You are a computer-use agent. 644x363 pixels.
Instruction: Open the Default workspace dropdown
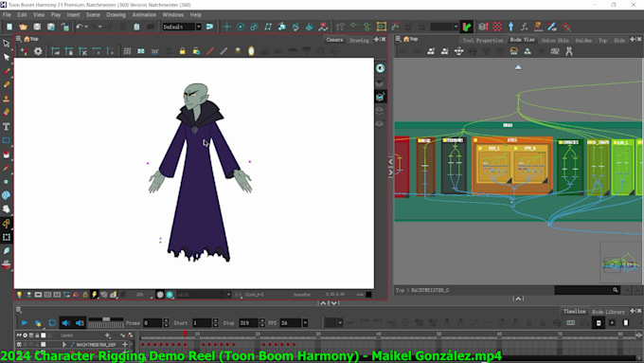click(198, 27)
